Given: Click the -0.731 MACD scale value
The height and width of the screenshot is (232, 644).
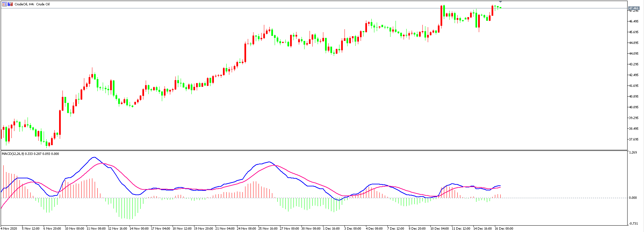Looking at the screenshot, I should pyautogui.click(x=633, y=224).
